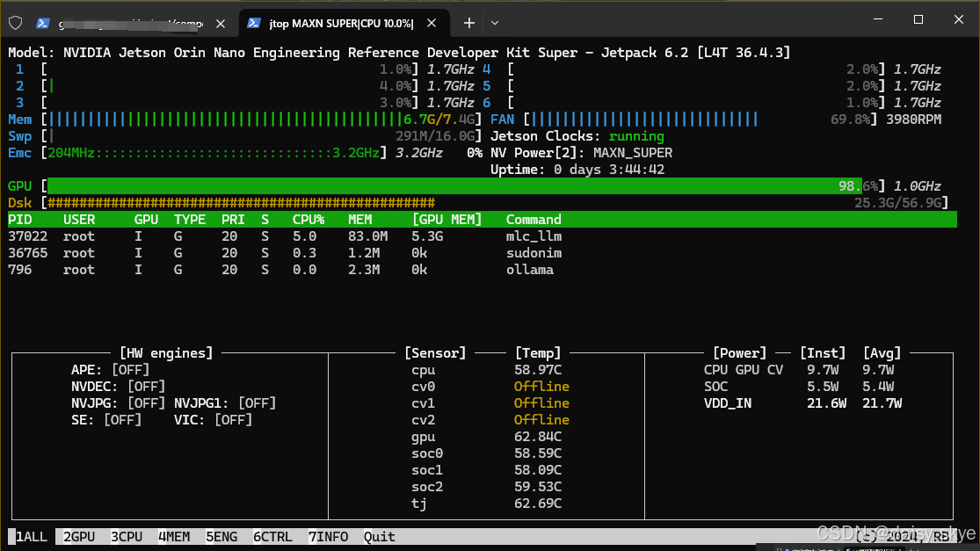This screenshot has width=980, height=551.
Task: Click the CPU% column header
Action: click(309, 220)
